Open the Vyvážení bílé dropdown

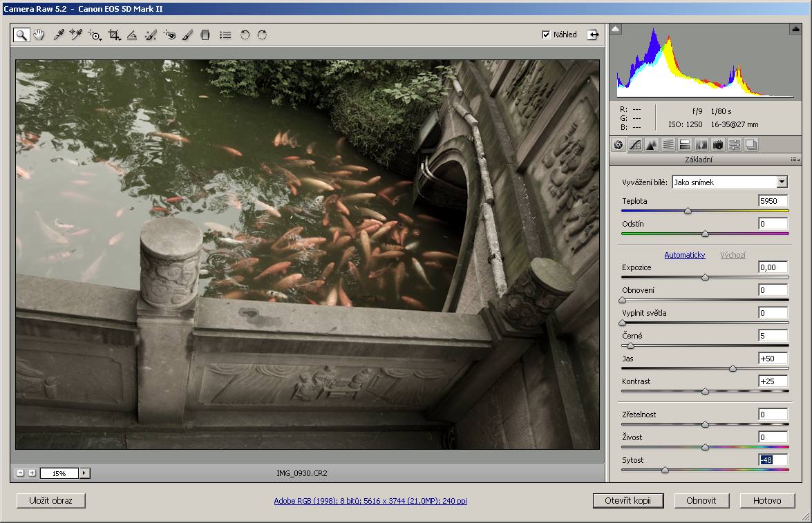782,182
